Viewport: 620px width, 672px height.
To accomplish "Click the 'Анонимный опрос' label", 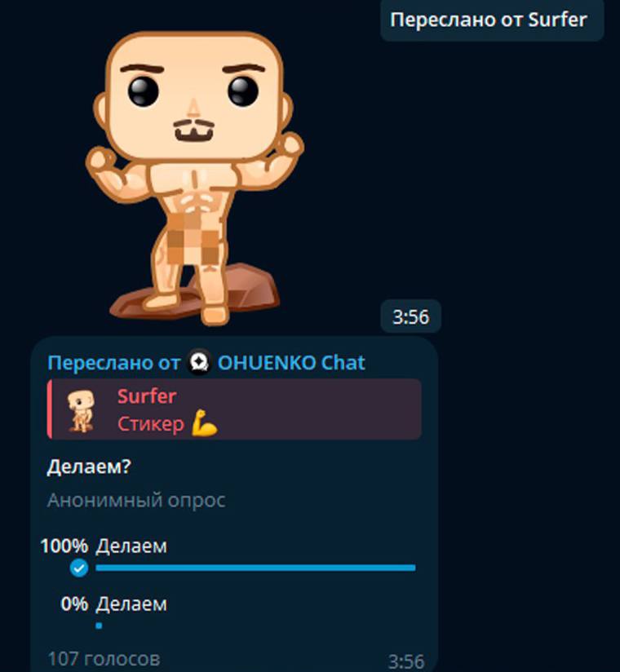I will (x=136, y=500).
